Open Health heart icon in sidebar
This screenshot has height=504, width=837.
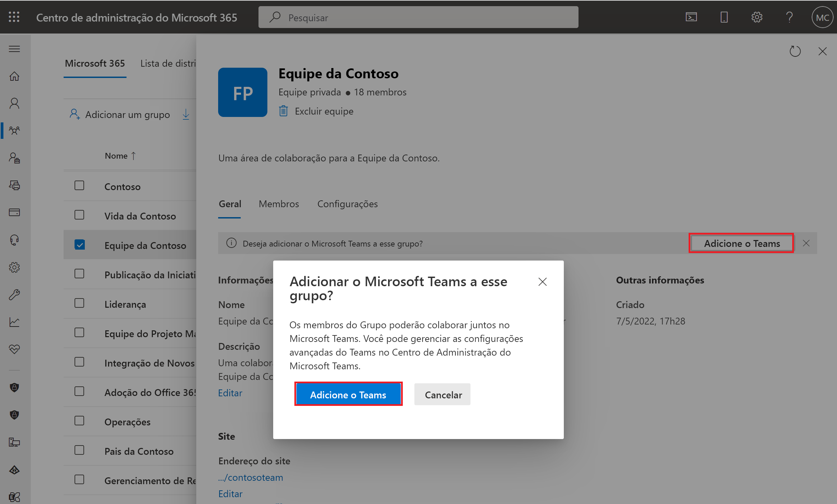[14, 349]
